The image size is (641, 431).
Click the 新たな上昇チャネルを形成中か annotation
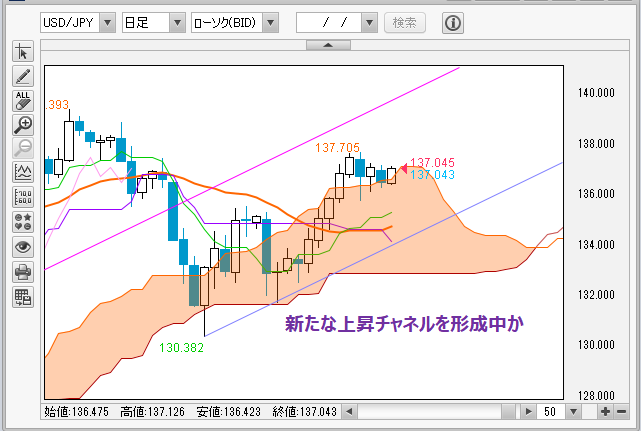[404, 324]
